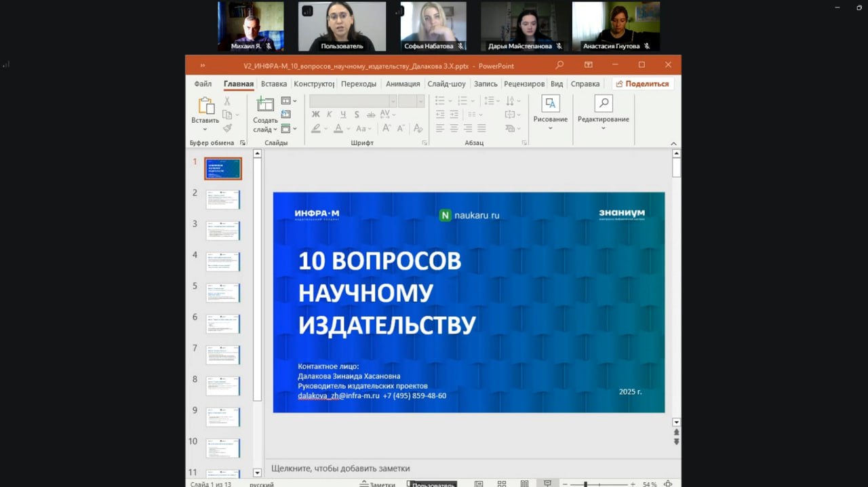The height and width of the screenshot is (487, 868).
Task: Toggle Михаил Я. microphone mute icon
Action: [269, 46]
